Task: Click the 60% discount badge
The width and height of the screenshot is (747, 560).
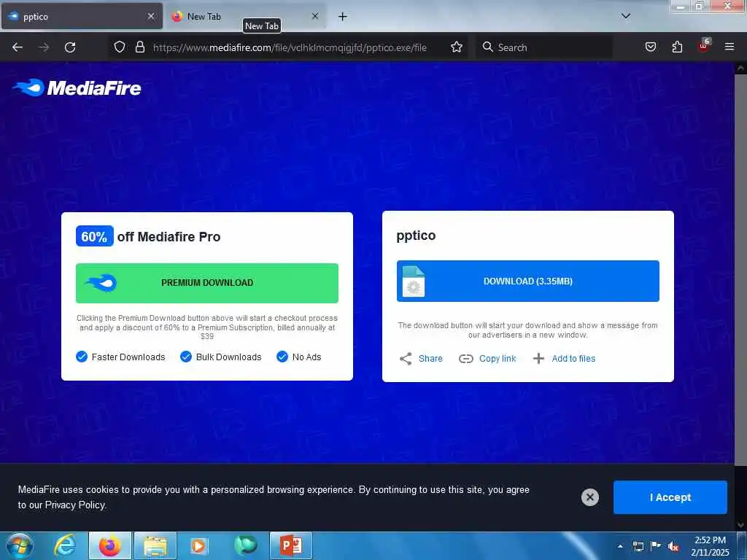Action: pos(94,236)
